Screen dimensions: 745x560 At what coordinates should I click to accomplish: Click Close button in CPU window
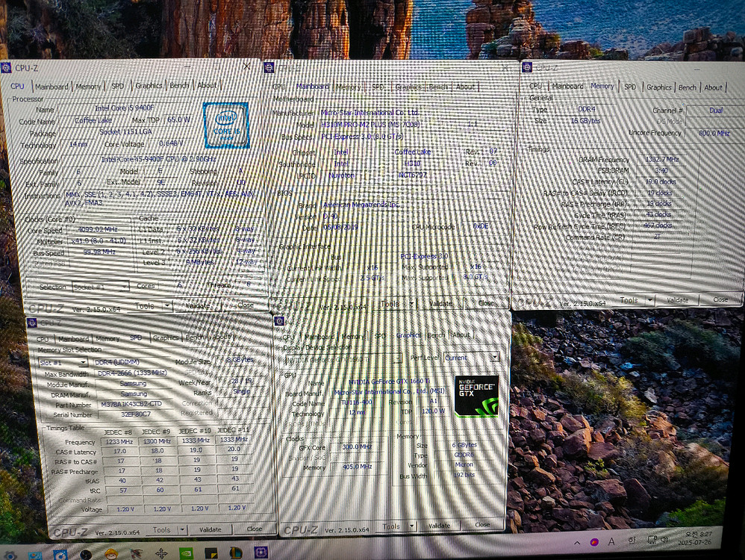pyautogui.click(x=245, y=305)
